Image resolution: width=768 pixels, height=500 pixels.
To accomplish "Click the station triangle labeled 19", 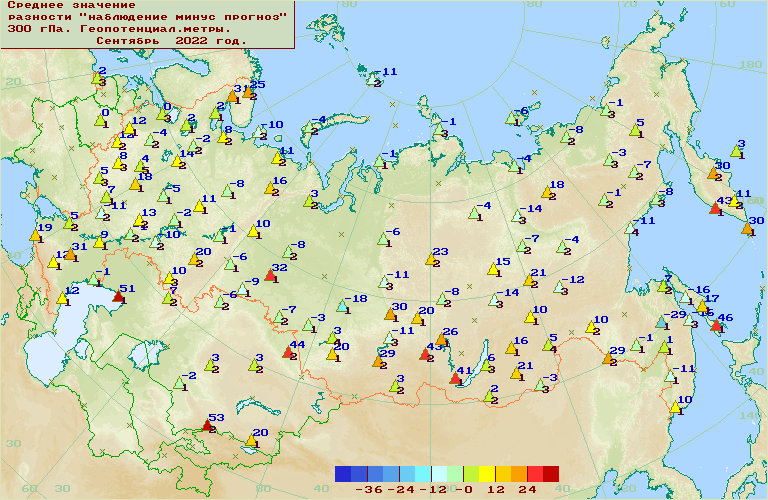I will [x=35, y=235].
